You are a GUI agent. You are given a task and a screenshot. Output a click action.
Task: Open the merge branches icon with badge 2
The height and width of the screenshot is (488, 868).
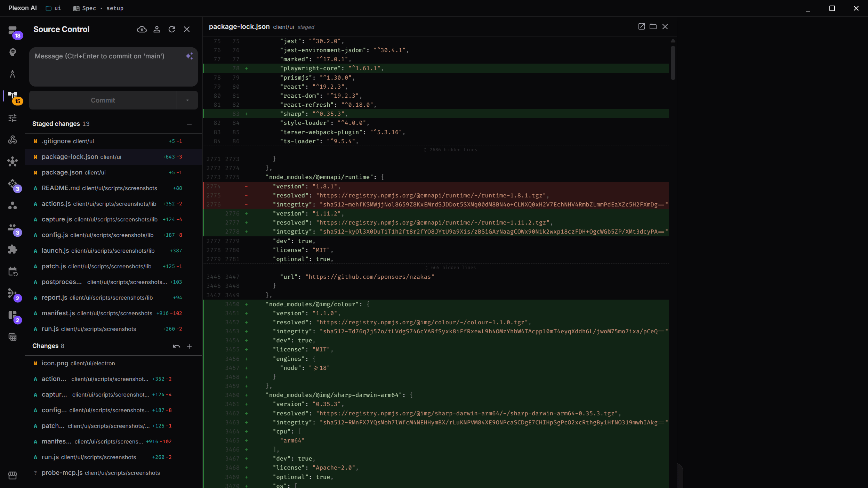[x=13, y=293]
